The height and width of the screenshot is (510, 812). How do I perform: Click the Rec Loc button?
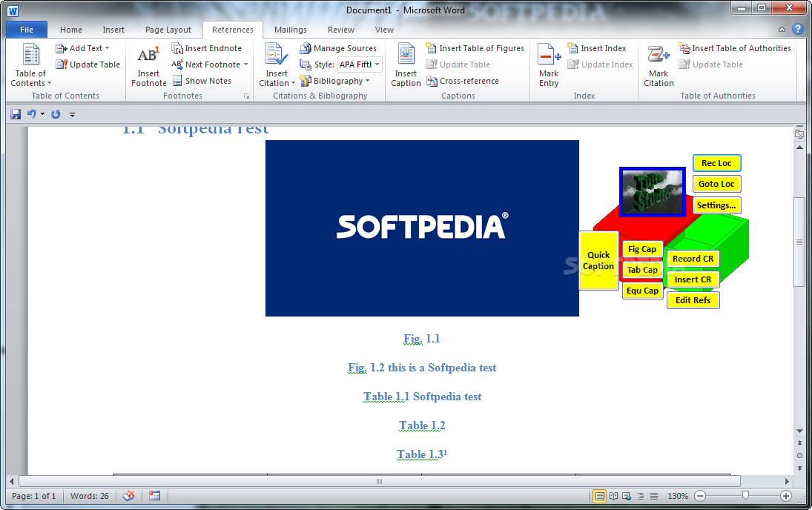click(717, 163)
